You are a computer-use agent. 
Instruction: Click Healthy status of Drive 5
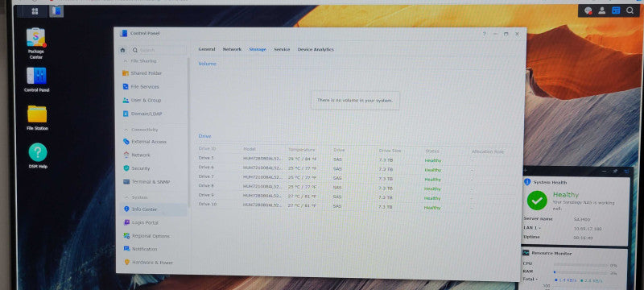[x=432, y=160]
